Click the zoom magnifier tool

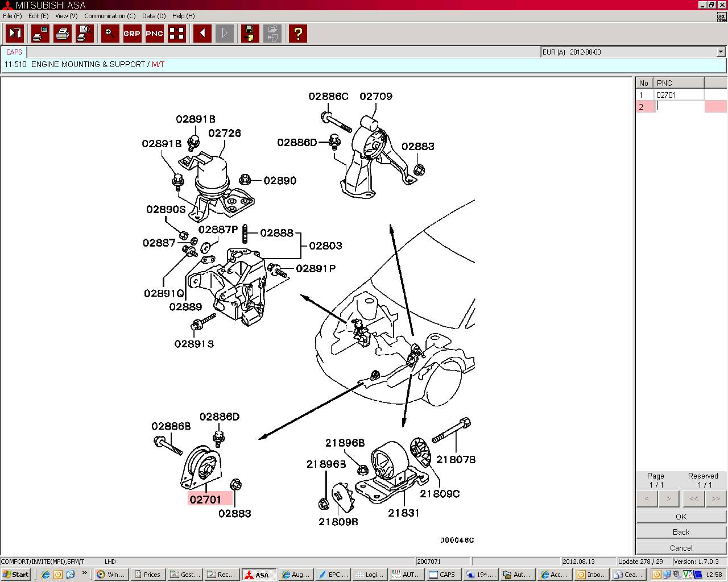point(110,34)
